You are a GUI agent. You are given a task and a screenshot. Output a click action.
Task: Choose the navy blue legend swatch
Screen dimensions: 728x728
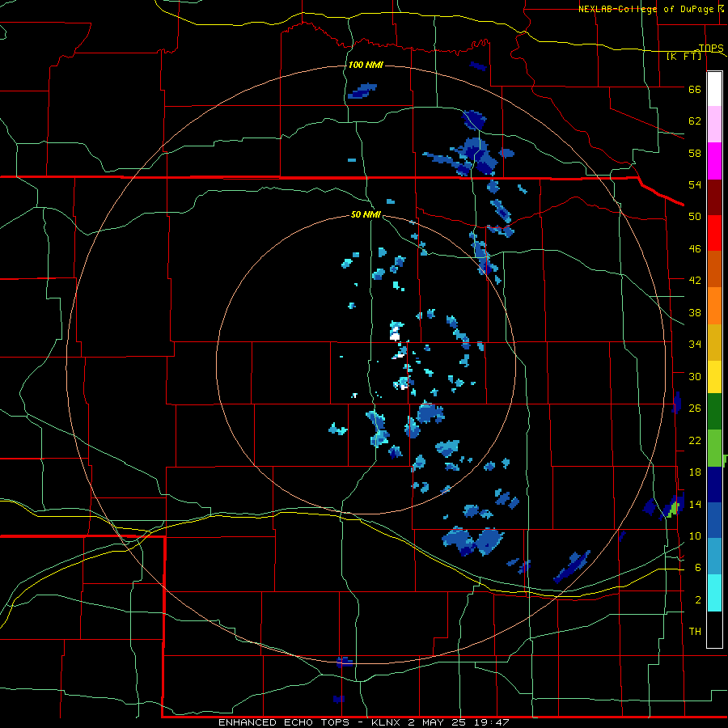(714, 485)
